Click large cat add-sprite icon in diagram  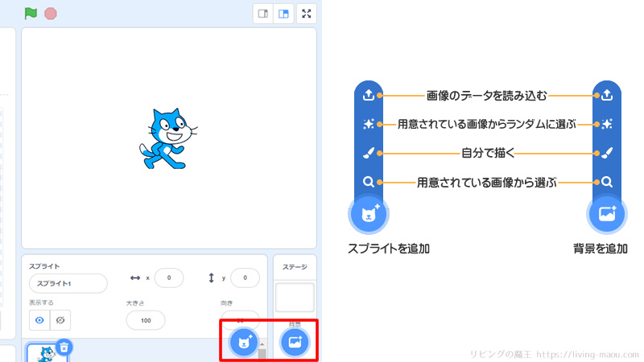369,214
